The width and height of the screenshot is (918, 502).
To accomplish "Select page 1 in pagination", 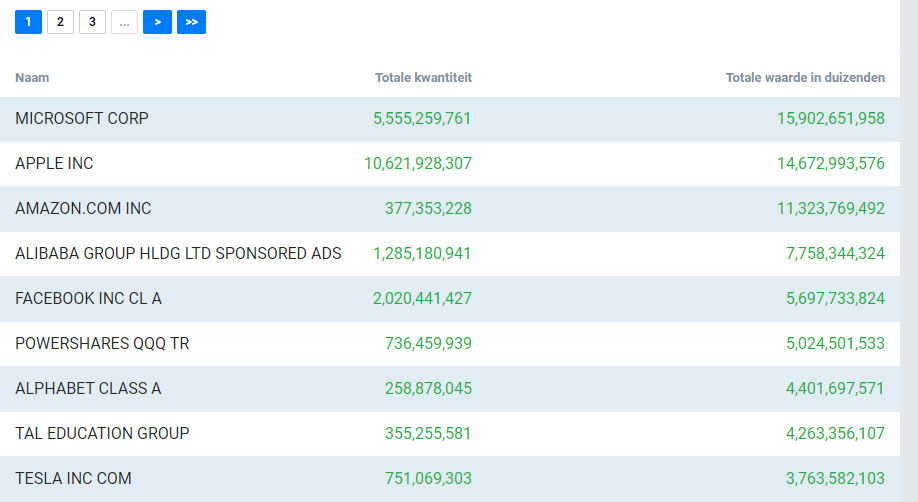I will (28, 22).
